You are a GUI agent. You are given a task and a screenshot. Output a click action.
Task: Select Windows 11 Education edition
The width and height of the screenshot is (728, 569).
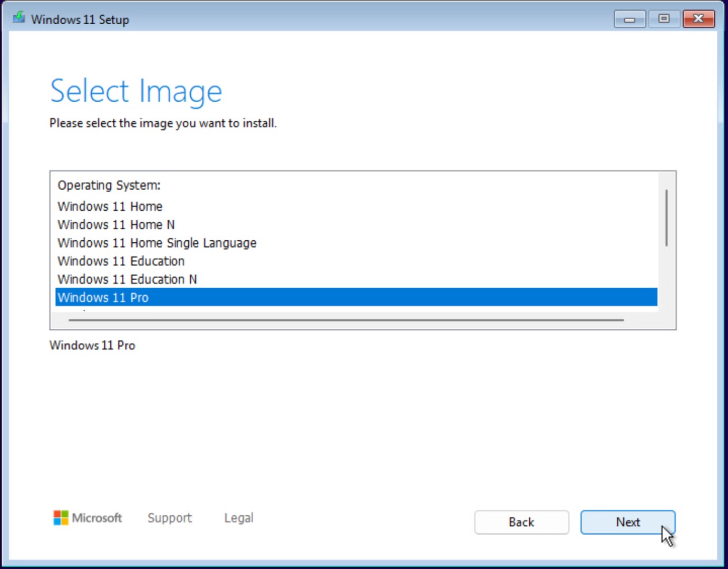(356, 261)
